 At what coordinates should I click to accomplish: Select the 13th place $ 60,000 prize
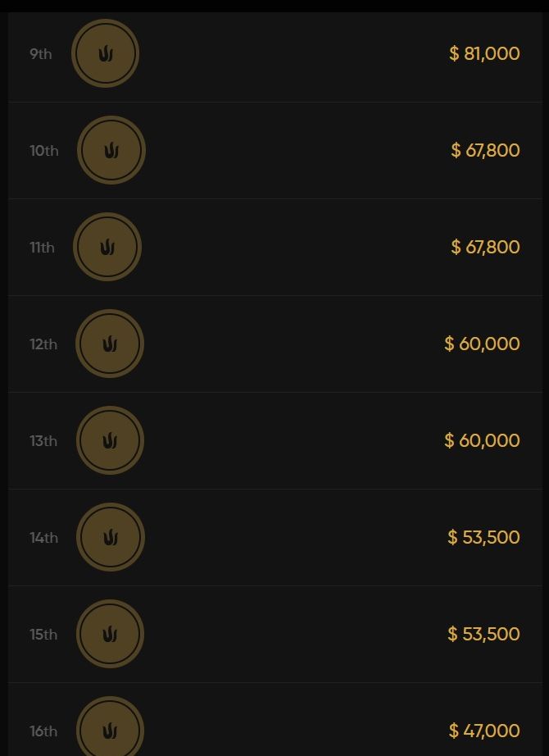482,441
